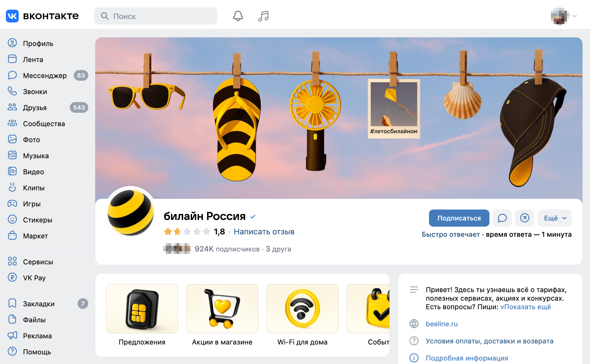Click the Быстро отвечает link
This screenshot has height=364, width=590.
pyautogui.click(x=451, y=234)
